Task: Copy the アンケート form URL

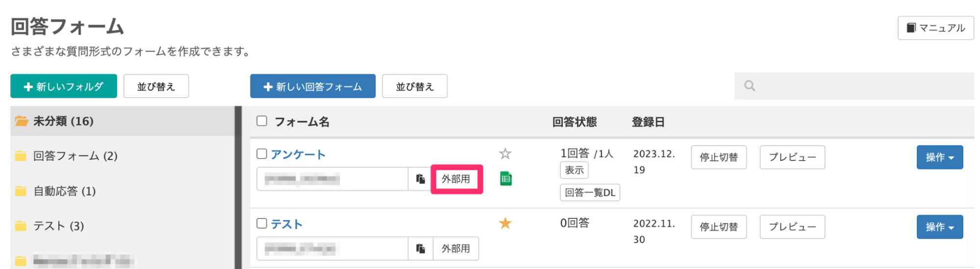Action: [420, 179]
